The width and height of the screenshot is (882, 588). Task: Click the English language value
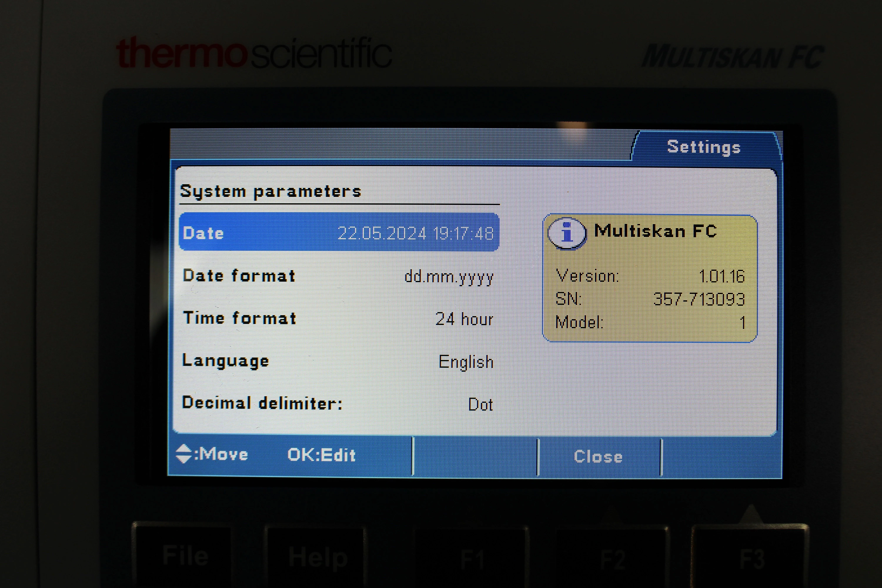(466, 362)
